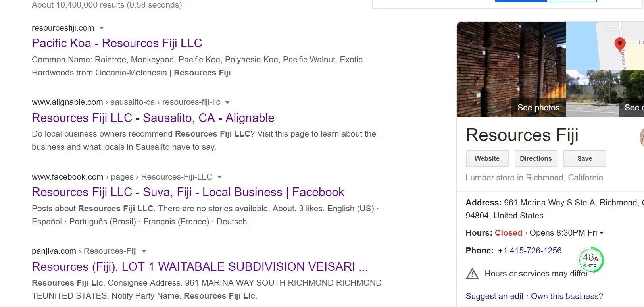The height and width of the screenshot is (307, 644).
Task: Click the Suggest an edit link
Action: pos(494,296)
